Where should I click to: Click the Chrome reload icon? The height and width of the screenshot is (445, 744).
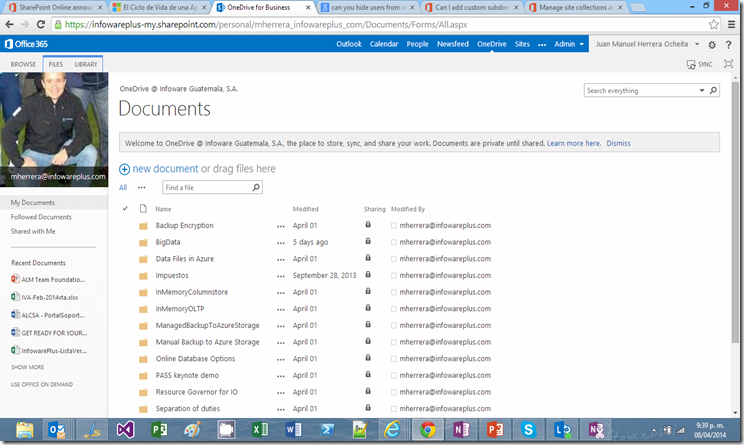coord(41,24)
